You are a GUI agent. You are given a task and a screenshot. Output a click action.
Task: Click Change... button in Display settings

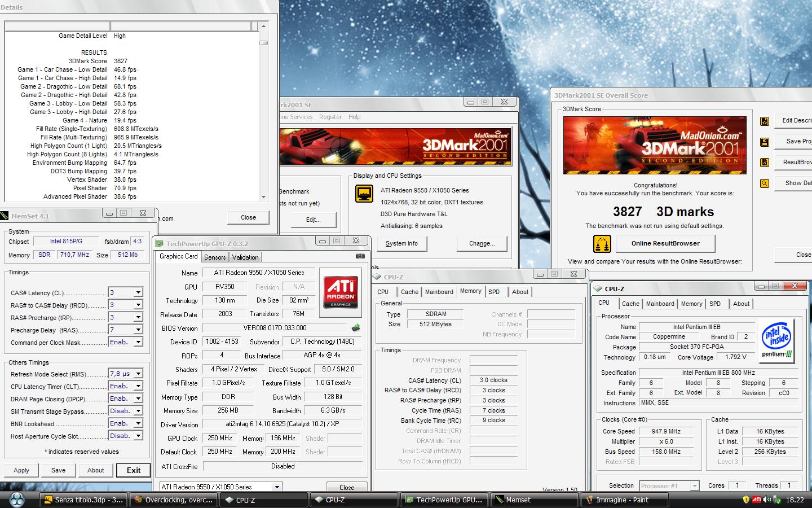tap(482, 243)
